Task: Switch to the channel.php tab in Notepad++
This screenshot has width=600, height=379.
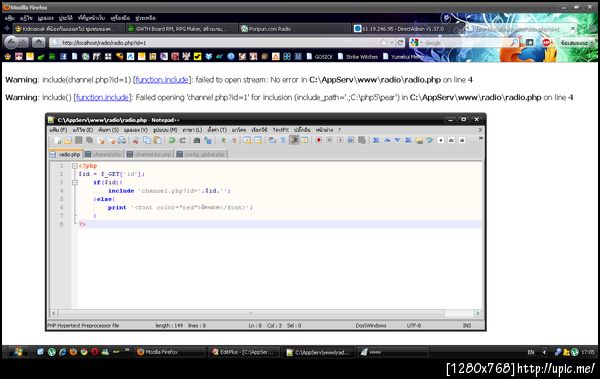Action: coord(103,154)
